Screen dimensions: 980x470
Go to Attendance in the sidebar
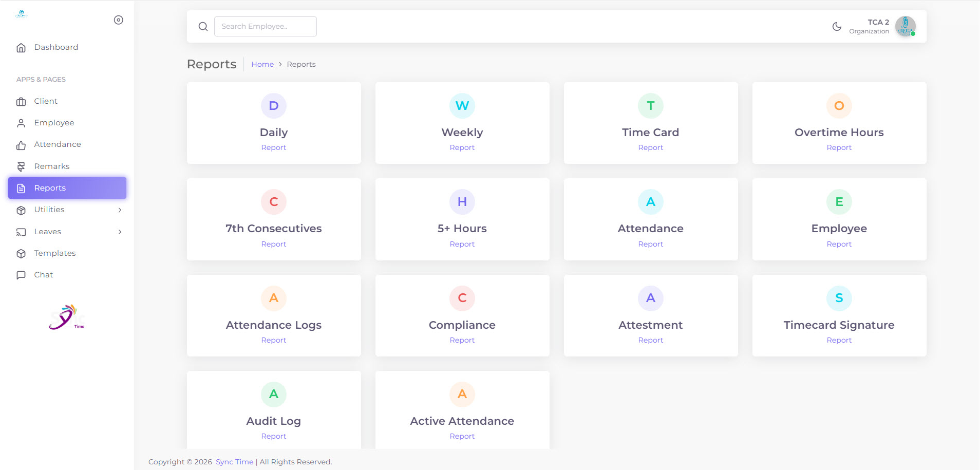(58, 144)
